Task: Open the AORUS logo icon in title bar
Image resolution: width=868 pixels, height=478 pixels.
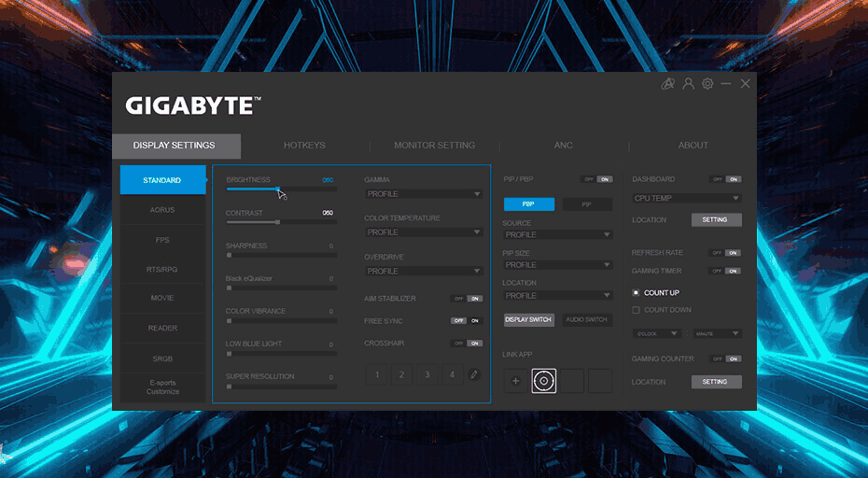Action: click(667, 84)
